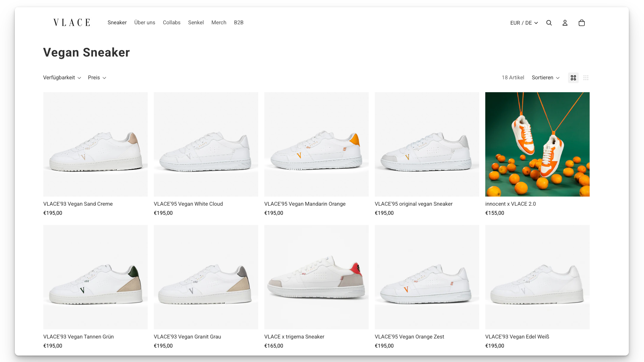
Task: Expand the Verfügbarkeit filter
Action: (62, 78)
